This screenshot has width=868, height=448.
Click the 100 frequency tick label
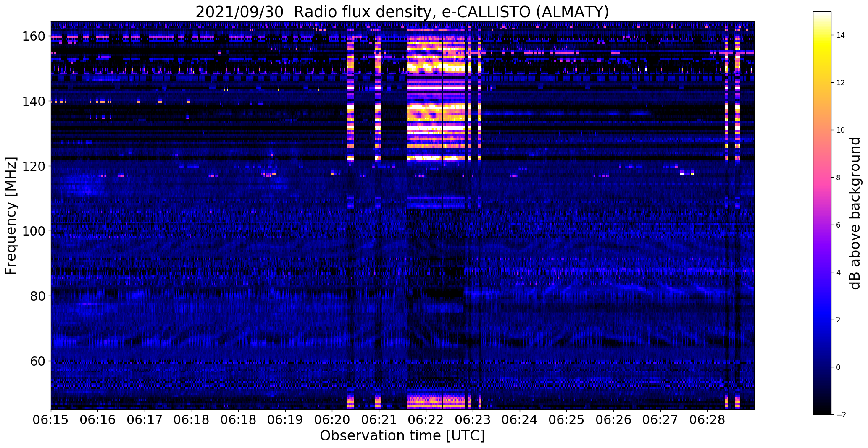34,231
